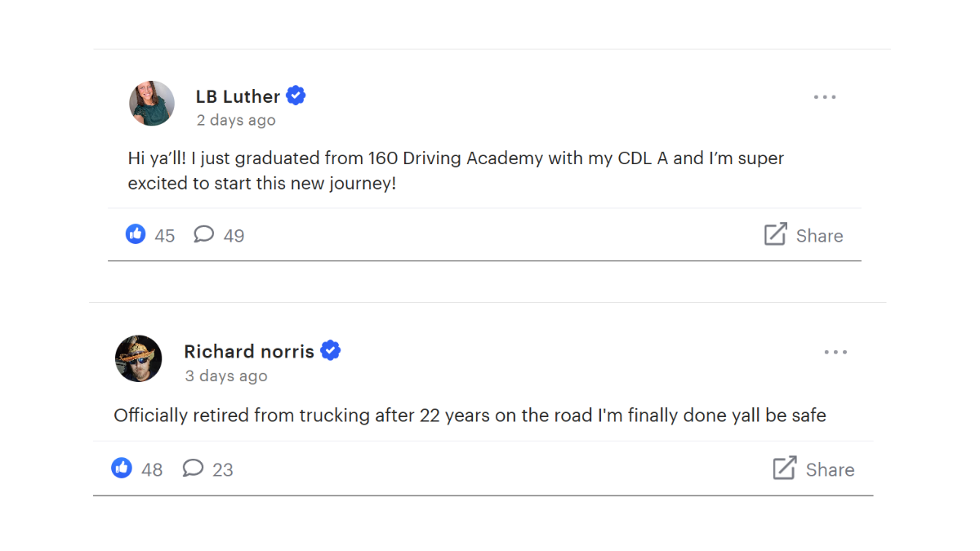The image size is (980, 551).
Task: Open the options menu on Richard norris's post
Action: [x=835, y=351]
